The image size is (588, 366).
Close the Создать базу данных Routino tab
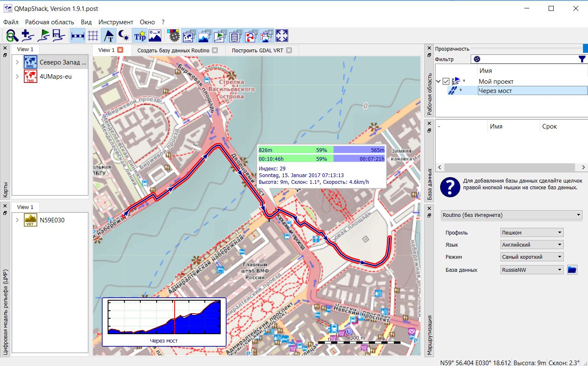(215, 50)
